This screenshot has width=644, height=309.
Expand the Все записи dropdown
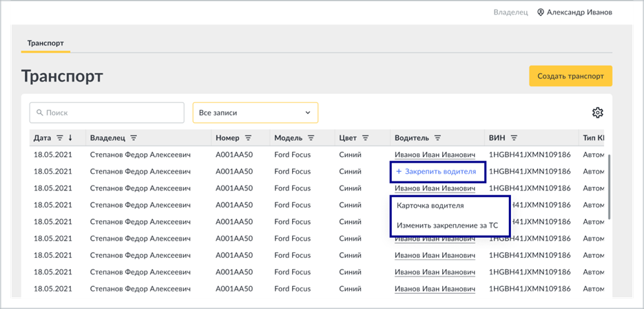point(256,112)
